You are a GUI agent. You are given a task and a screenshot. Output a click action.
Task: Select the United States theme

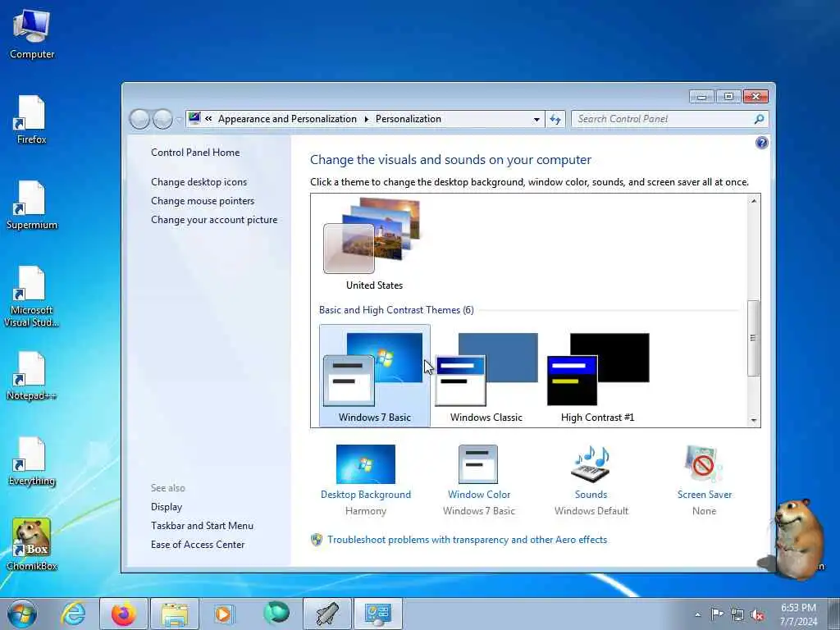point(374,244)
